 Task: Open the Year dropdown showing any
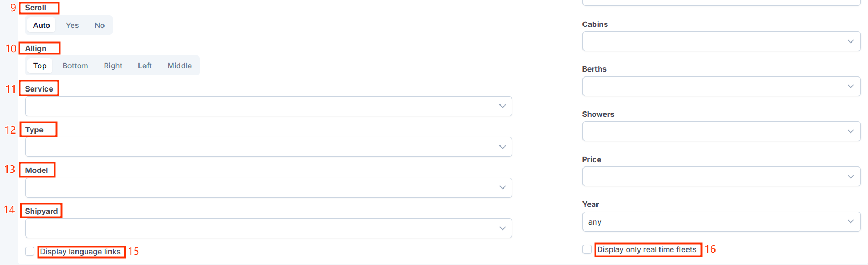(721, 221)
